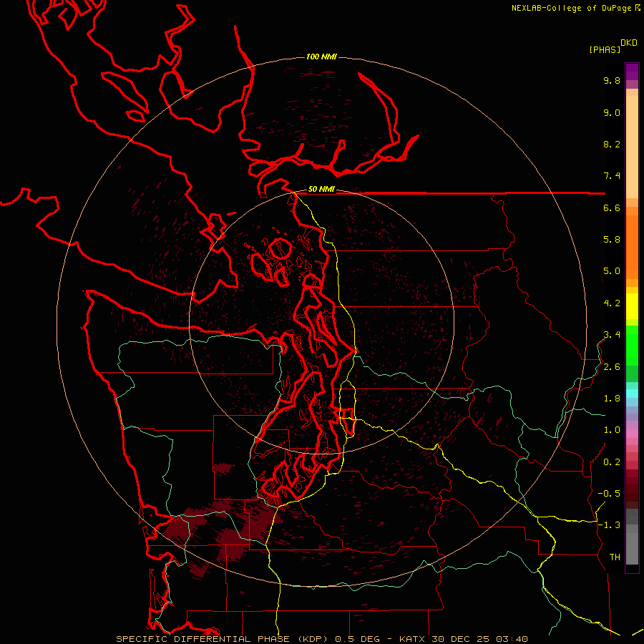This screenshot has width=644, height=644.
Task: Click the 0.2 value on the scale
Action: coord(612,462)
